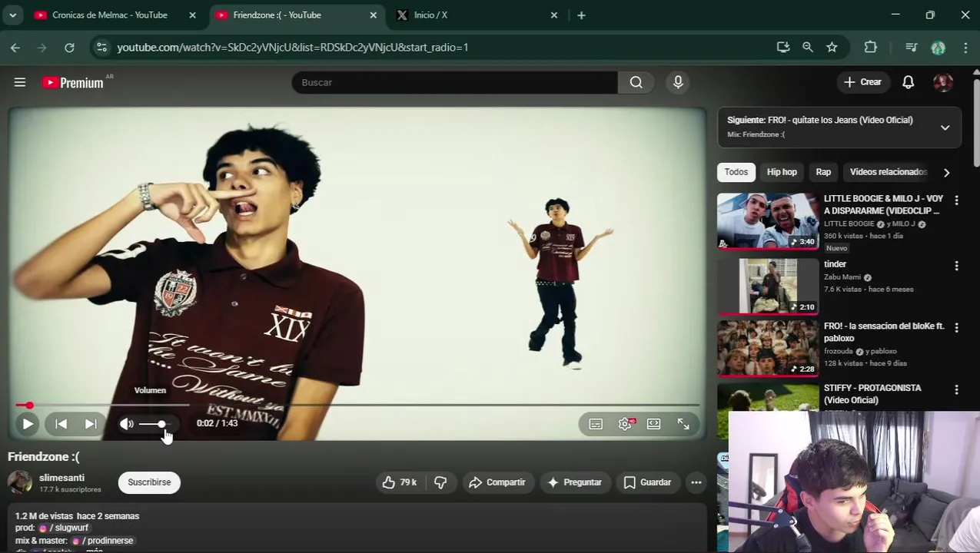The width and height of the screenshot is (980, 553).
Task: Select the Hip hop filter chip
Action: click(x=782, y=172)
